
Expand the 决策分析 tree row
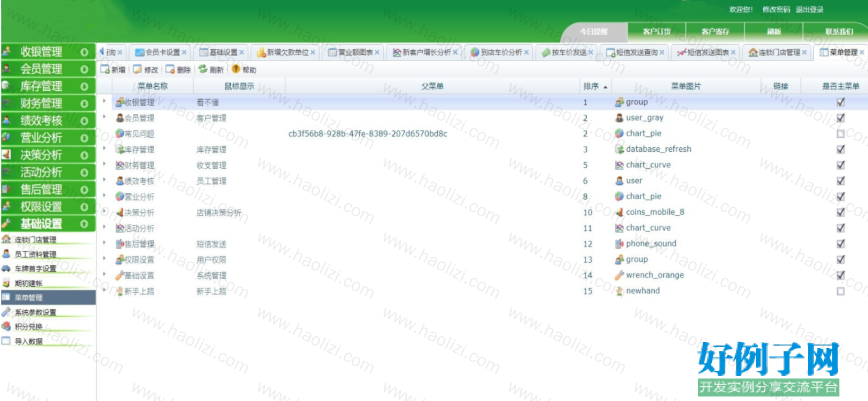pos(104,211)
